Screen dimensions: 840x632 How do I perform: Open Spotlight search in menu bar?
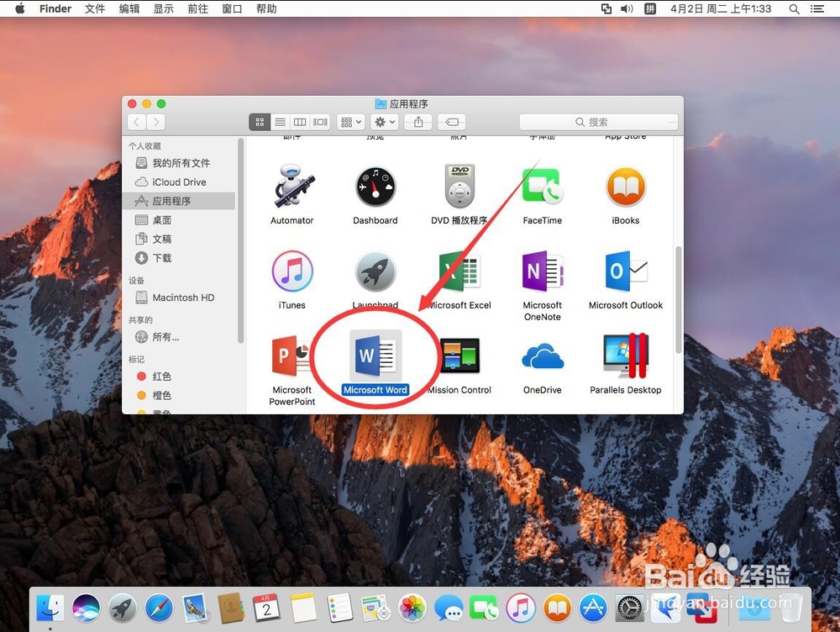tap(795, 8)
